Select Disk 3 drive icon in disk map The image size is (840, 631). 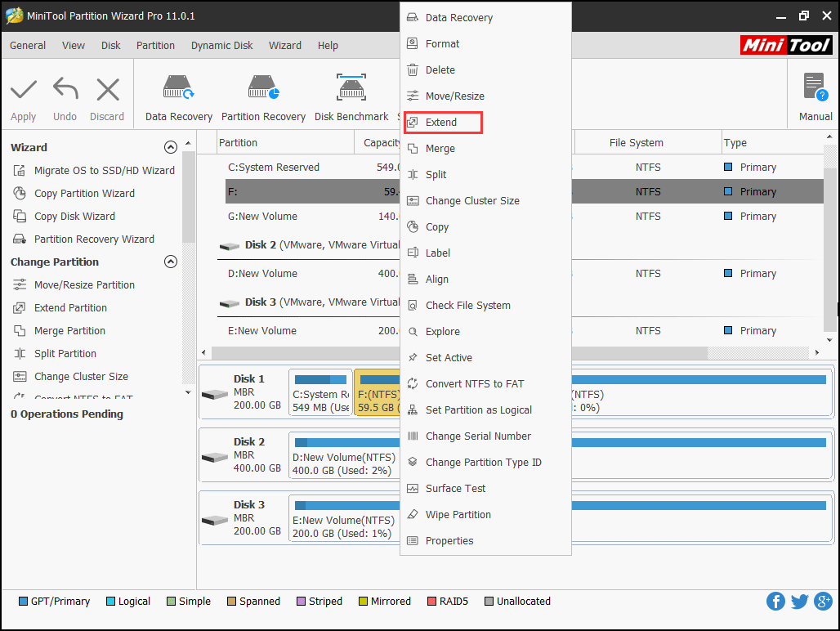click(215, 520)
